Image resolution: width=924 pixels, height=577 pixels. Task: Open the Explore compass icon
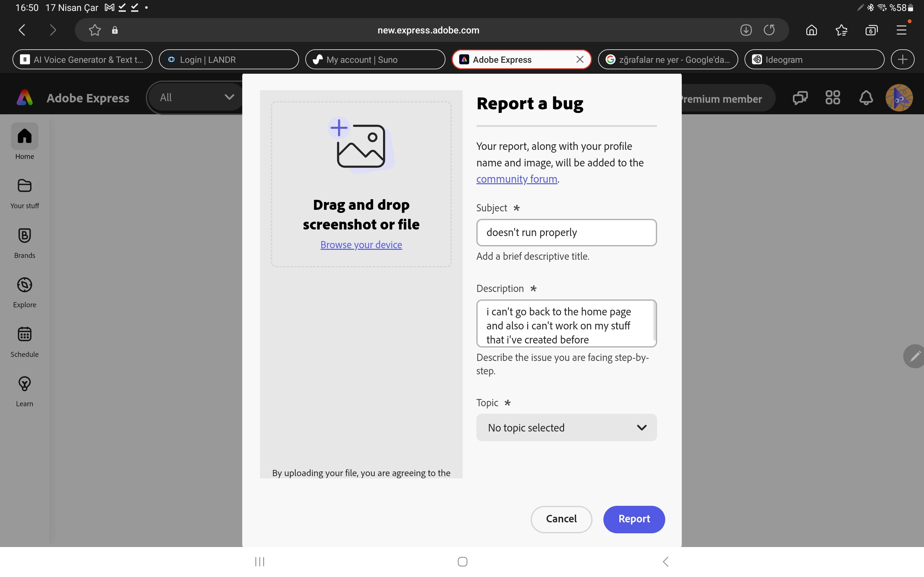[24, 285]
